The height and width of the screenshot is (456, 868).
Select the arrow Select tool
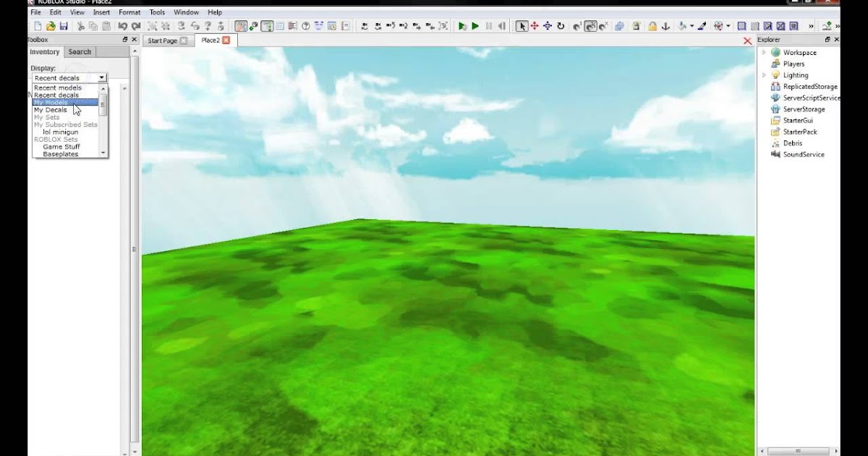pyautogui.click(x=522, y=26)
